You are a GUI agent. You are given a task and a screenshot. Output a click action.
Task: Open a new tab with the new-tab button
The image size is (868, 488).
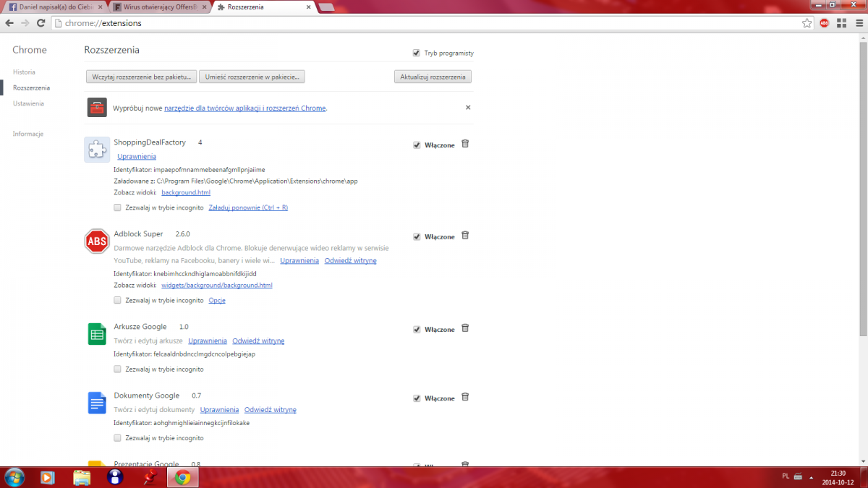[326, 7]
